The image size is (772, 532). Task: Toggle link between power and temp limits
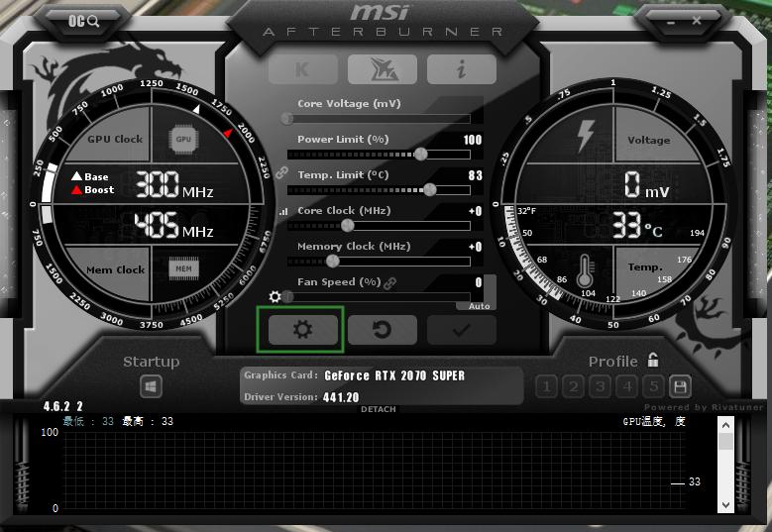click(x=282, y=172)
